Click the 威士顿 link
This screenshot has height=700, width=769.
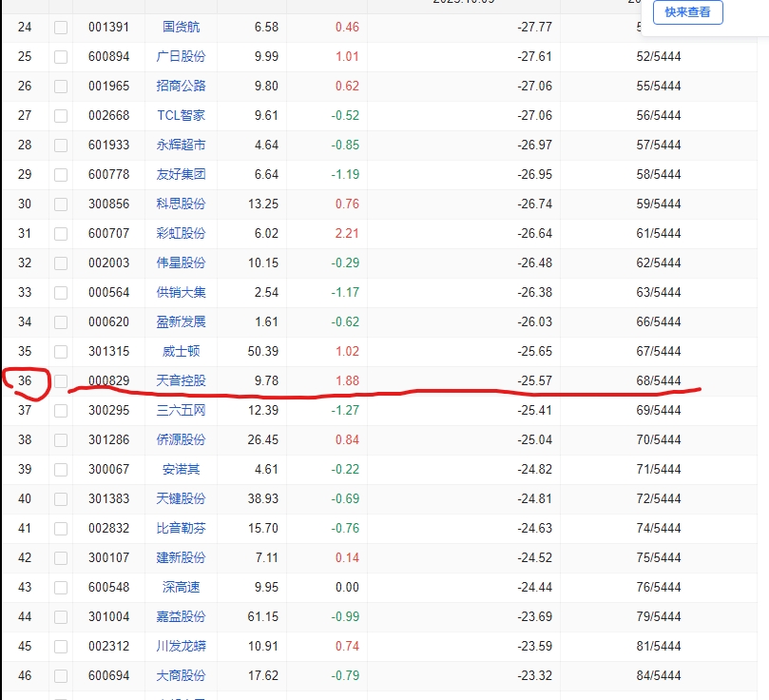point(181,351)
